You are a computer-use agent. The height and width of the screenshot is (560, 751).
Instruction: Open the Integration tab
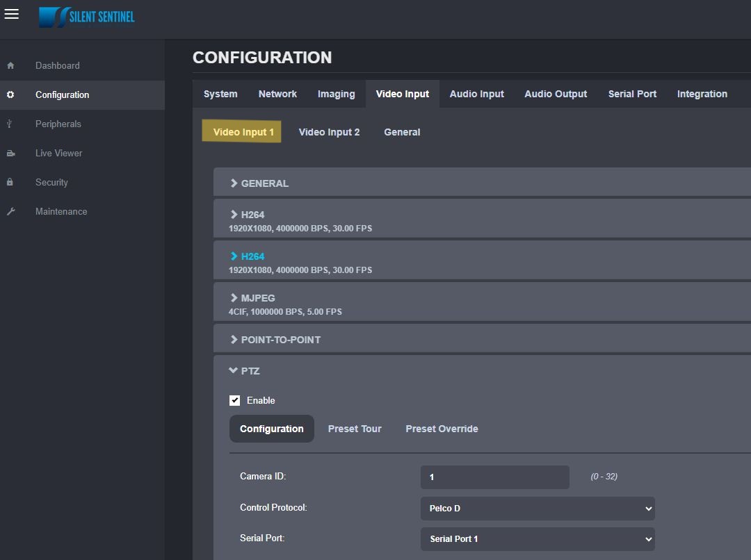point(702,94)
